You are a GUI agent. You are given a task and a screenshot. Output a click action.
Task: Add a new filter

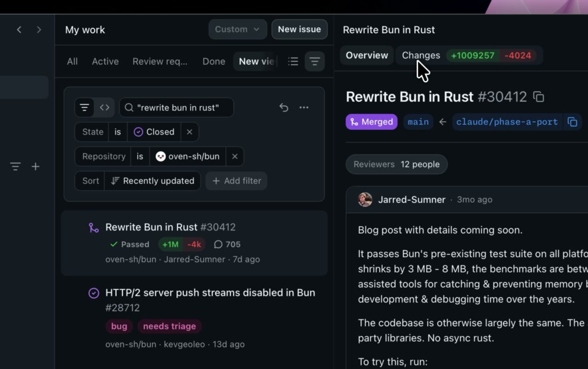point(237,181)
